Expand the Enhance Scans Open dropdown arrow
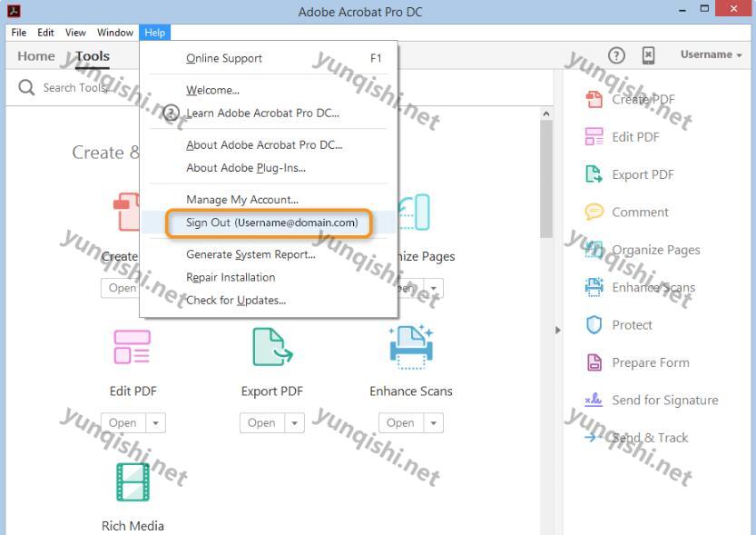Viewport: 756px width, 535px height. [434, 423]
